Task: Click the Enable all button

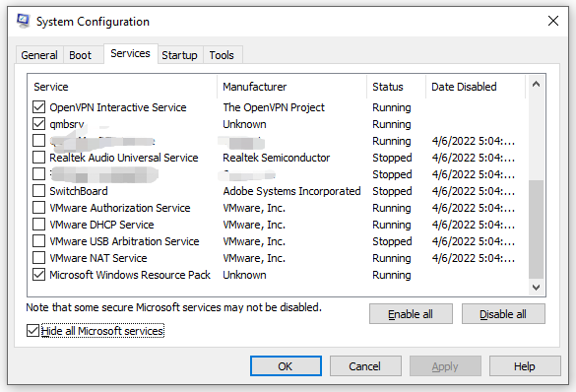Action: (x=411, y=314)
